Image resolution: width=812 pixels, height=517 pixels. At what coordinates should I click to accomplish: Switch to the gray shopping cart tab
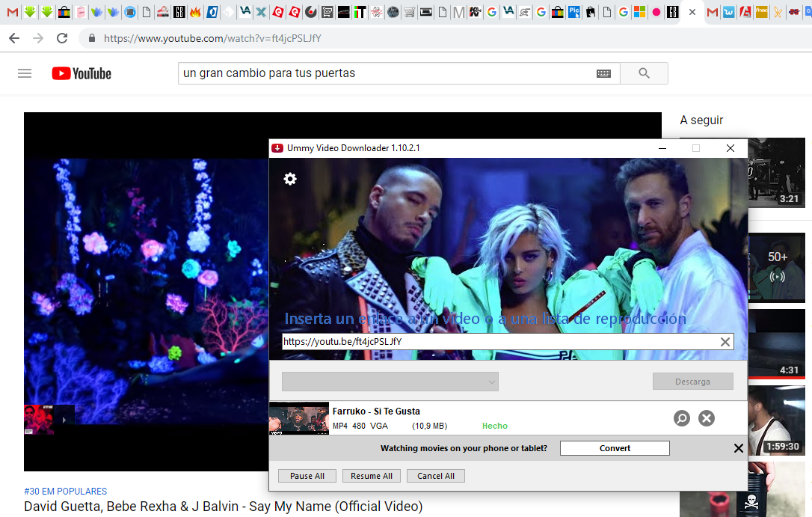pos(409,12)
